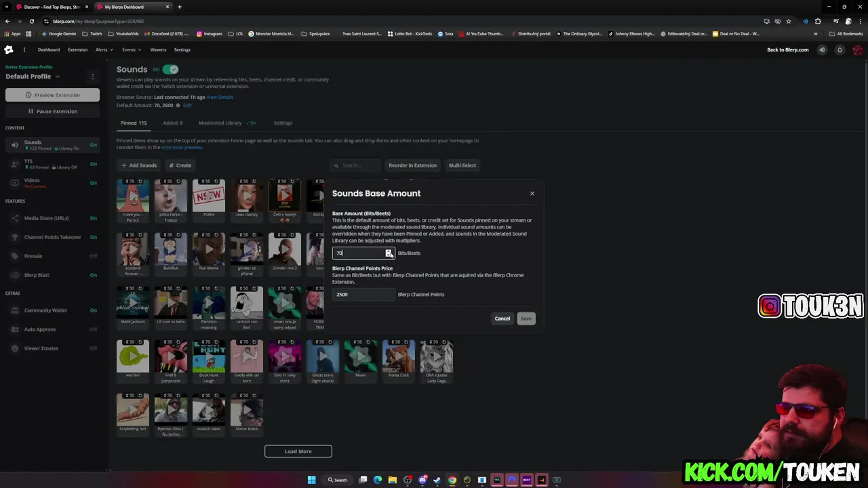Click Back to Blerp.com link
The image size is (868, 488).
(x=788, y=49)
